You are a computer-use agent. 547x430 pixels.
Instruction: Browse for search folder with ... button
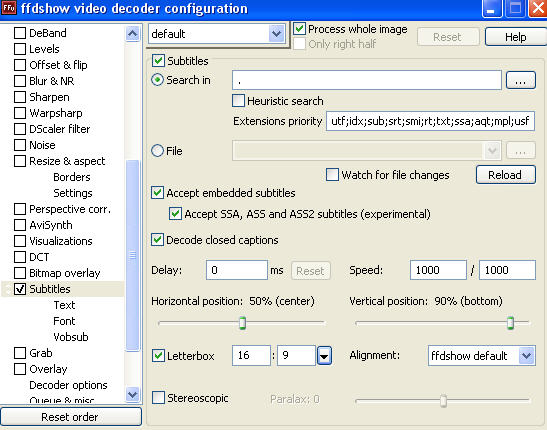pyautogui.click(x=520, y=80)
